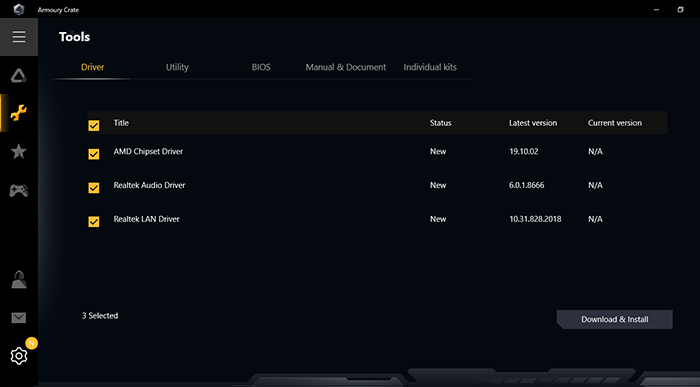
Task: Uncheck the AMD Chipset Driver checkbox
Action: tap(94, 154)
